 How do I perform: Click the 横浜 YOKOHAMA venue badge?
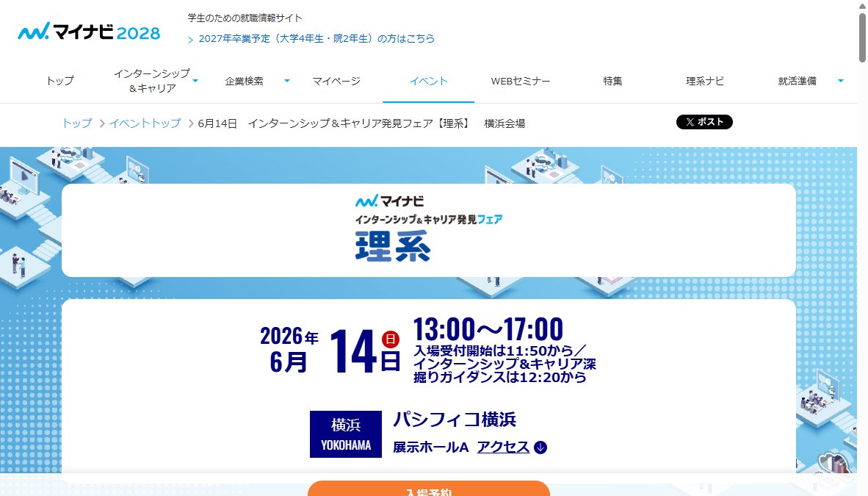pos(345,434)
